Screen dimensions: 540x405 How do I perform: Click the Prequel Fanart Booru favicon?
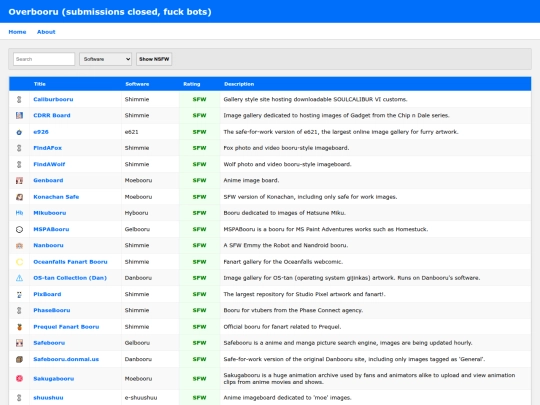19,327
